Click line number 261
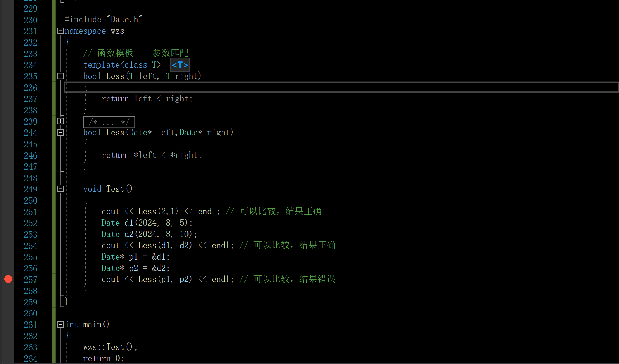This screenshot has width=619, height=364. click(x=31, y=325)
